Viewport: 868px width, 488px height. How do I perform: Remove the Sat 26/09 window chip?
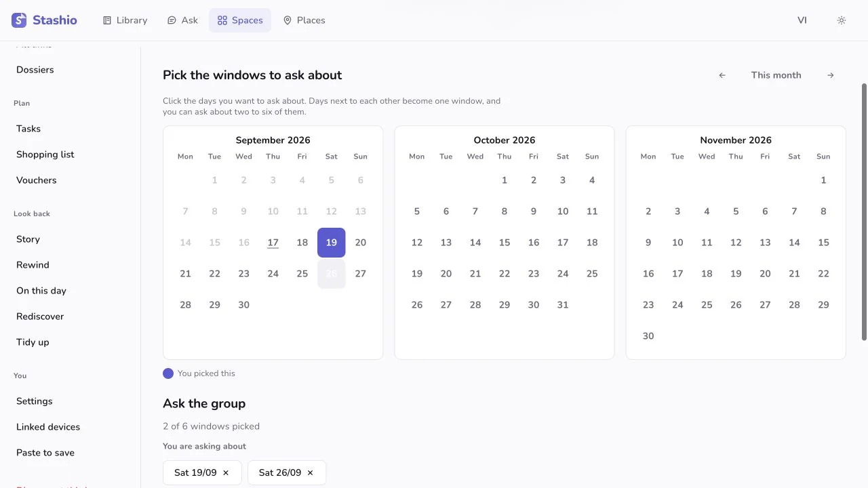click(310, 472)
